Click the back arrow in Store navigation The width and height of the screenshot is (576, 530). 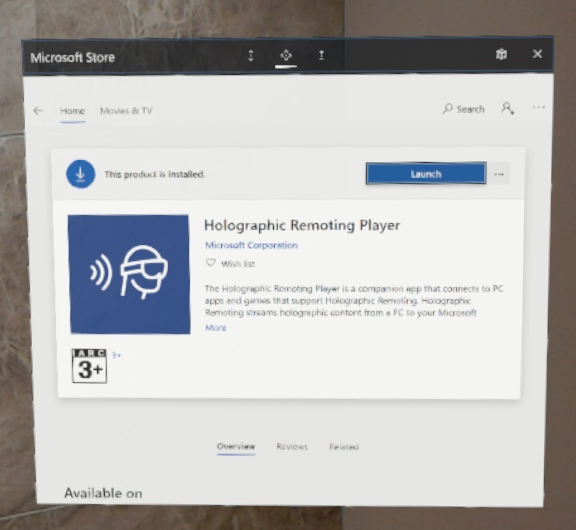point(38,111)
